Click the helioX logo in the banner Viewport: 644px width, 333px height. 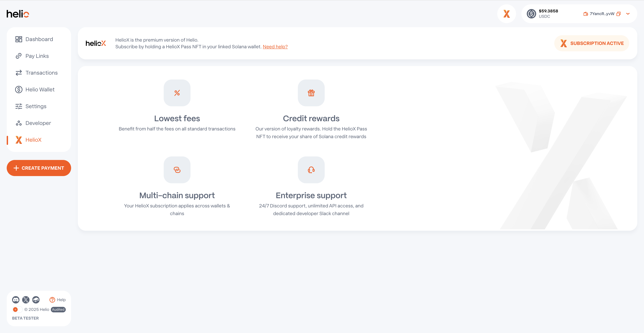click(x=96, y=43)
